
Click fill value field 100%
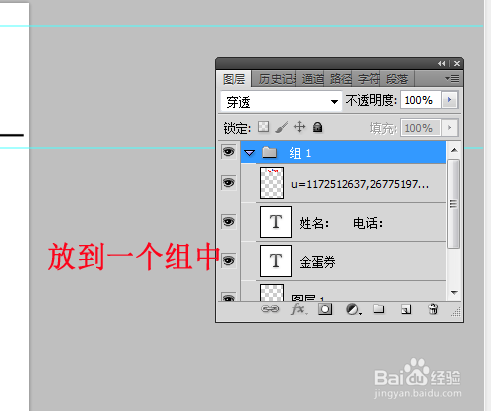click(421, 128)
